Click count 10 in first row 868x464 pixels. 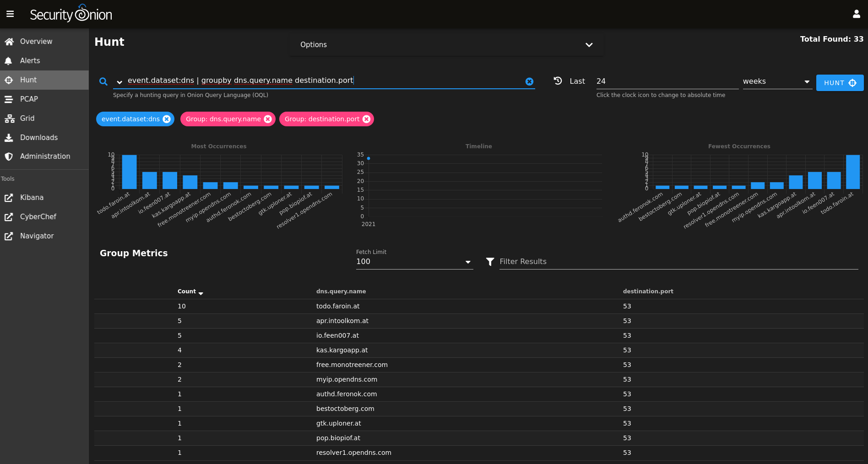tap(182, 306)
